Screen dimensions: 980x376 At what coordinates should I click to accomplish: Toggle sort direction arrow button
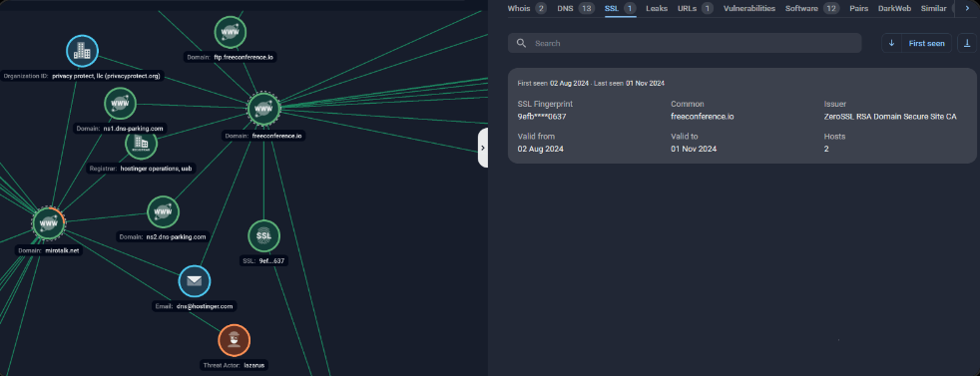pyautogui.click(x=892, y=43)
